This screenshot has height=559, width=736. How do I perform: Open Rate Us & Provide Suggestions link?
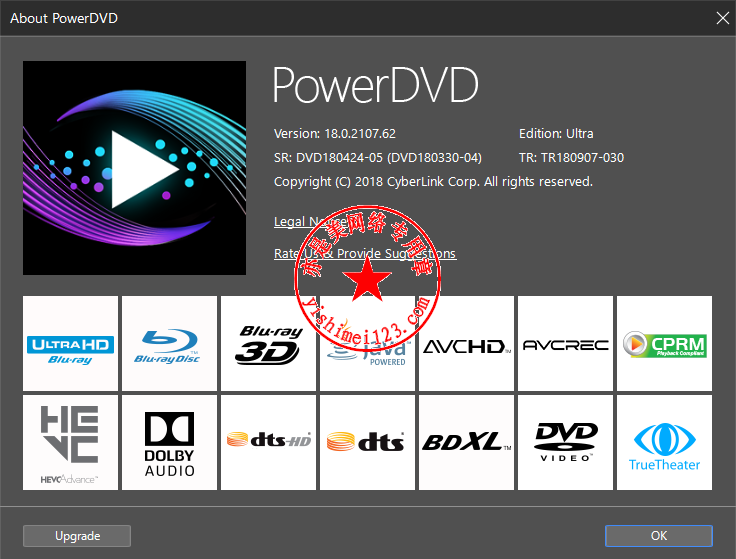click(x=365, y=253)
